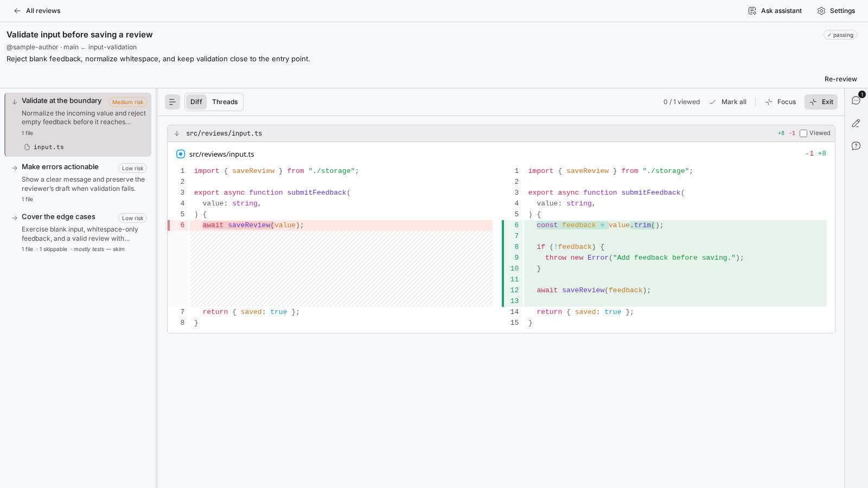
Task: Click added line 'const feedback = value.trim();'
Action: 600,225
